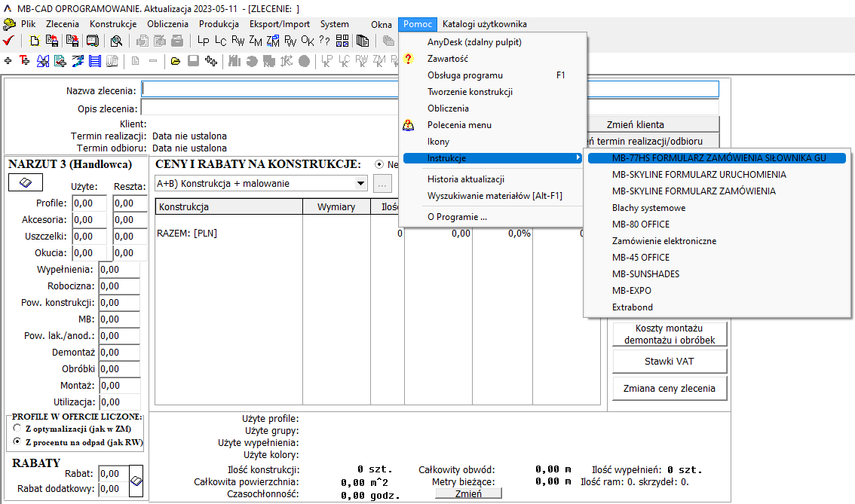The width and height of the screenshot is (855, 504).
Task: Choose 'Historia aktualizacji' from Pomoc menu
Action: [x=465, y=179]
